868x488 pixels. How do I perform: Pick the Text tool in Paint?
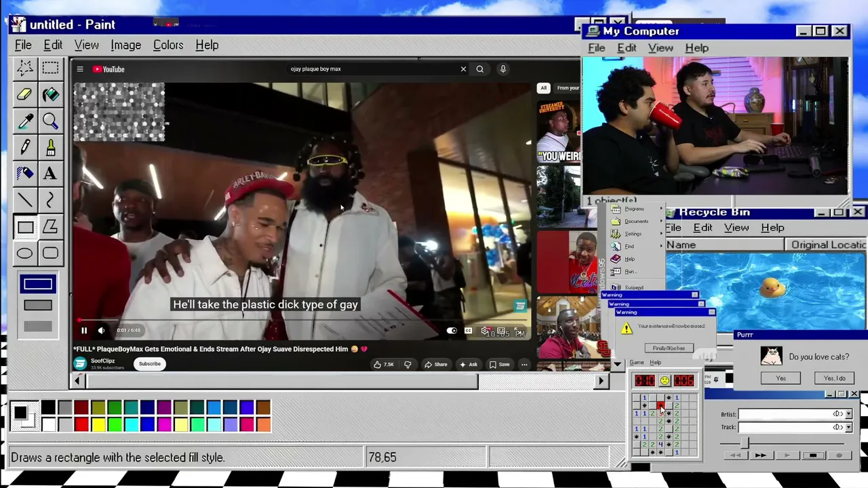coord(50,174)
